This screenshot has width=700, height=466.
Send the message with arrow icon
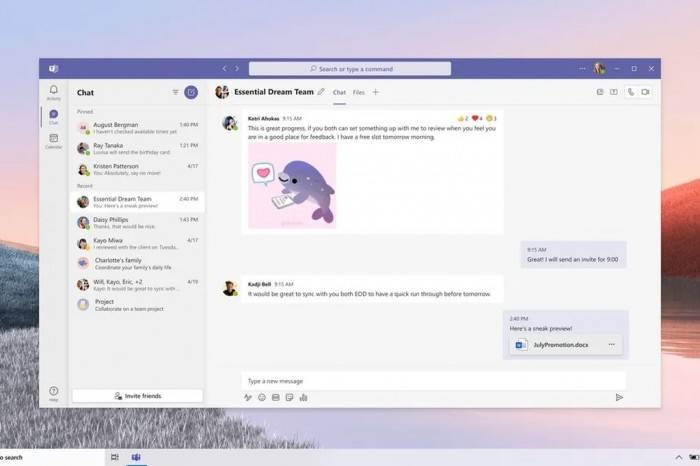coord(619,397)
